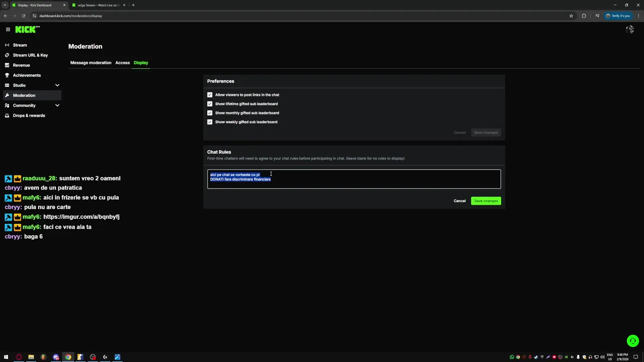Click chat message "avem de un patratica"
This screenshot has width=644, height=362.
tap(53, 188)
